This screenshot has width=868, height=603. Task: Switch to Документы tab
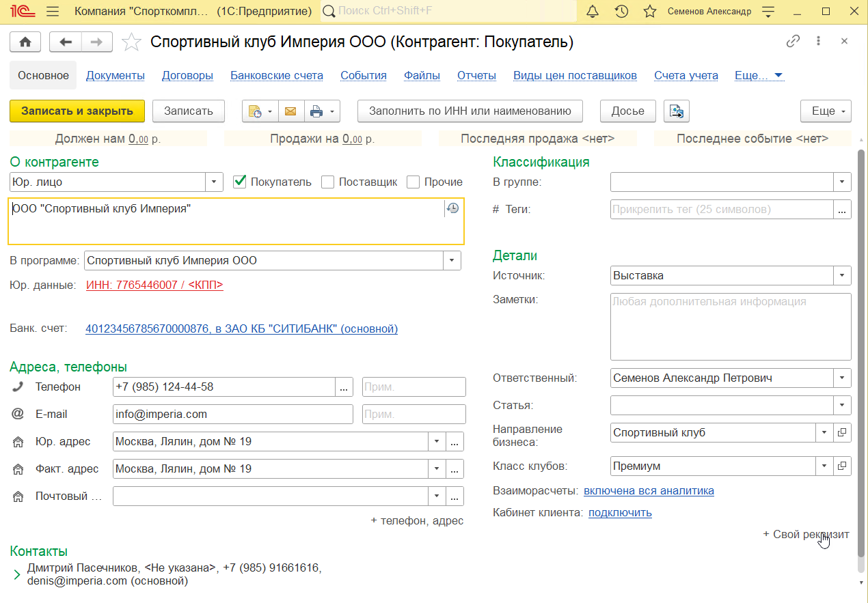coord(116,75)
